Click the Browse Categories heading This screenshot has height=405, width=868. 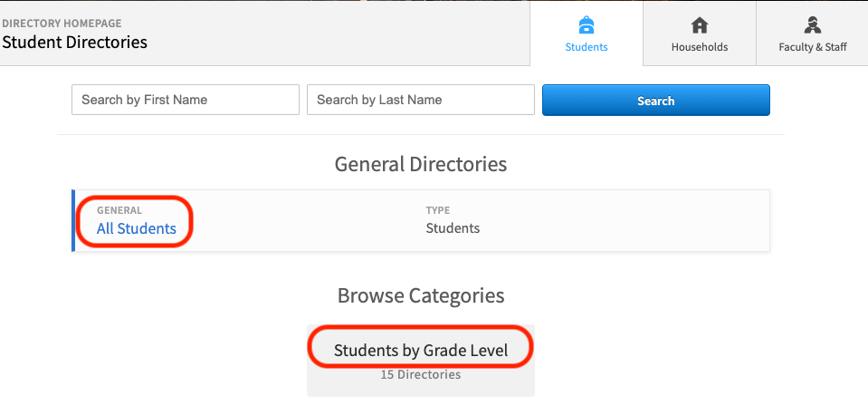pyautogui.click(x=421, y=295)
